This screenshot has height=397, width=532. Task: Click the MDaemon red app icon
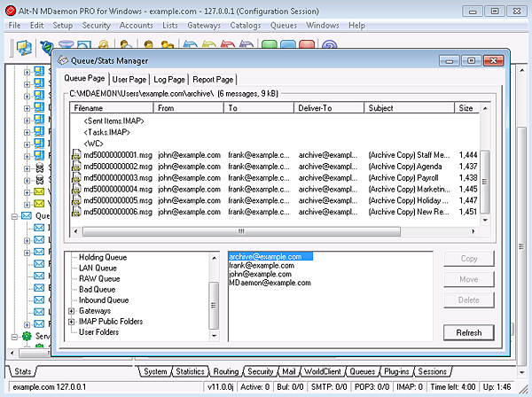[x=11, y=11]
